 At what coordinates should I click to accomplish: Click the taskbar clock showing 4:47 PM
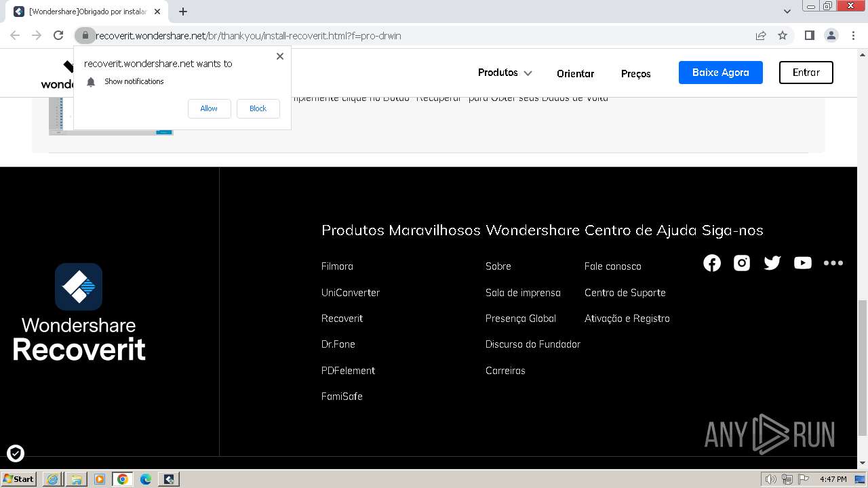click(x=833, y=479)
